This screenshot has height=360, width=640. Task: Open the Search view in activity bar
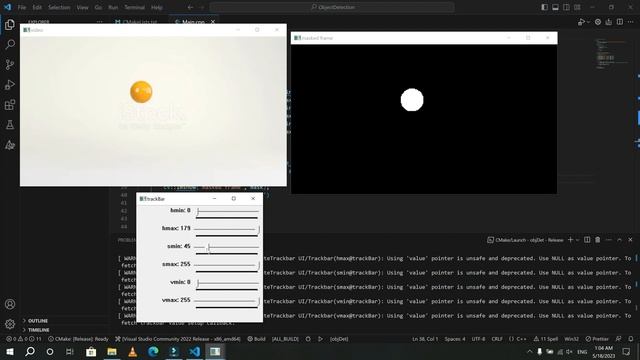10,44
